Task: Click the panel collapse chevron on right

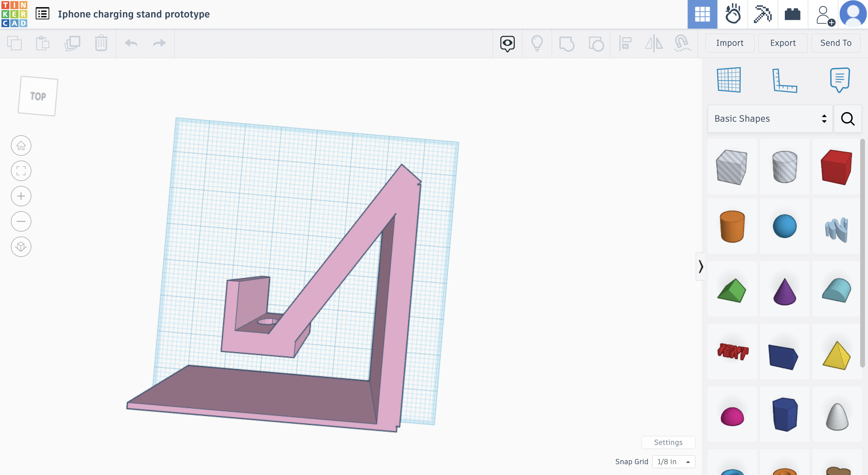Action: [701, 267]
